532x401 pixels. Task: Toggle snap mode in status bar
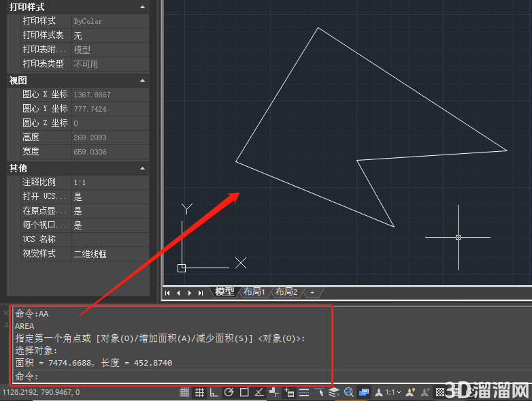click(x=184, y=393)
